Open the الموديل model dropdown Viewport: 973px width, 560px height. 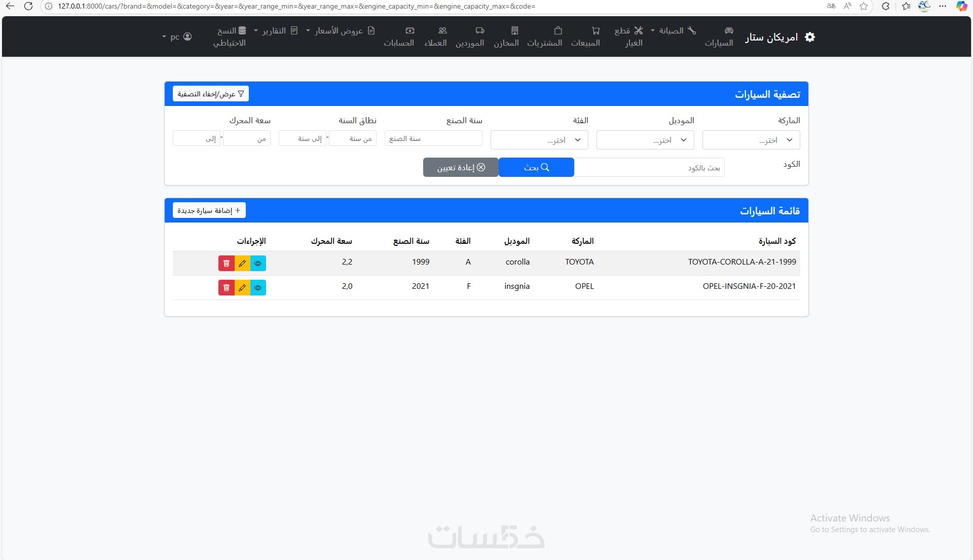[645, 140]
